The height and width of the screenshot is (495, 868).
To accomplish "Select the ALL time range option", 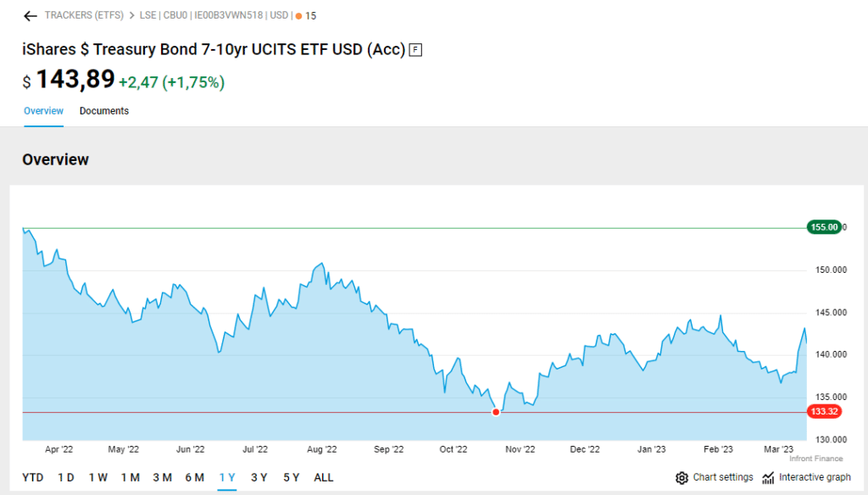I will coord(323,477).
